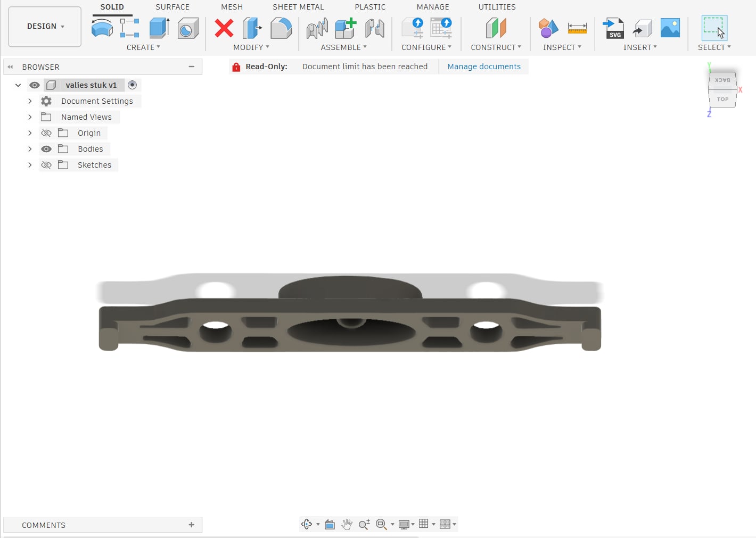Screen dimensions: 756x538
Task: Add a comment with plus button
Action: 191,525
